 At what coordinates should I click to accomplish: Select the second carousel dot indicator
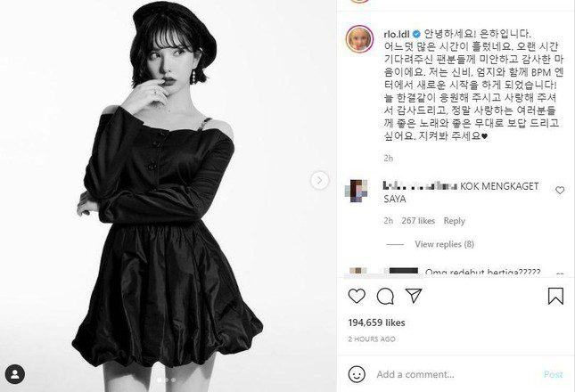167,380
